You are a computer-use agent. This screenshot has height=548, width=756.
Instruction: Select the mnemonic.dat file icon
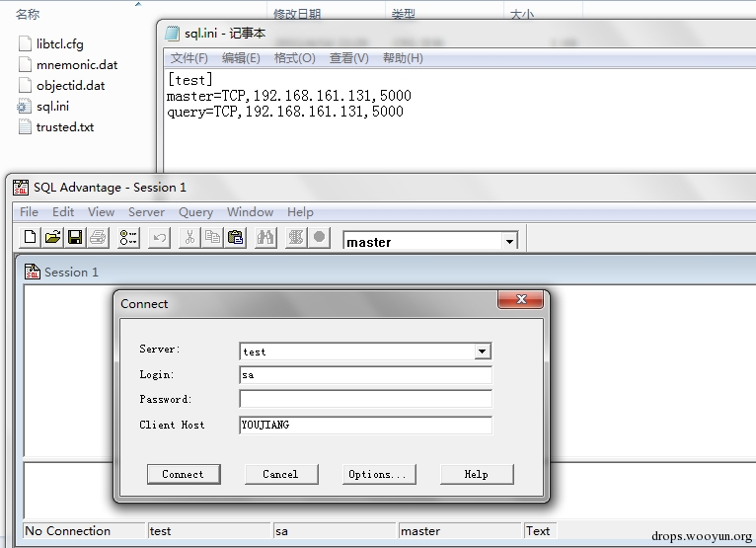25,64
